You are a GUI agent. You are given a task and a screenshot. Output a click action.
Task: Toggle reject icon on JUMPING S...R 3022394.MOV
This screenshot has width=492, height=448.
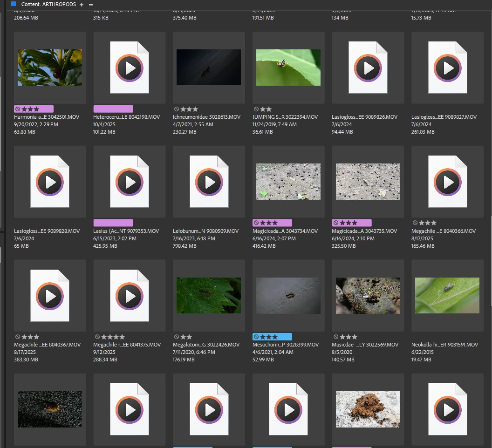pos(256,109)
